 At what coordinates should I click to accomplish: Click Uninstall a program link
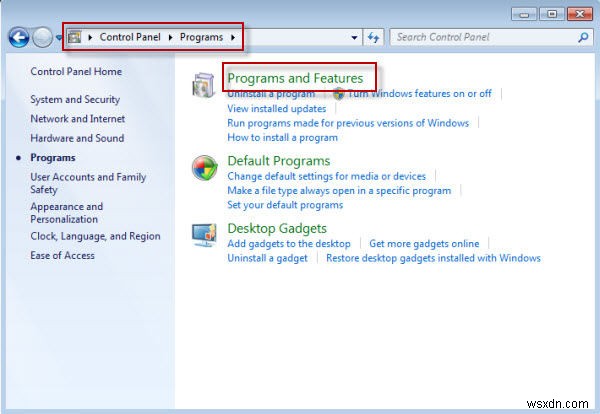271,94
